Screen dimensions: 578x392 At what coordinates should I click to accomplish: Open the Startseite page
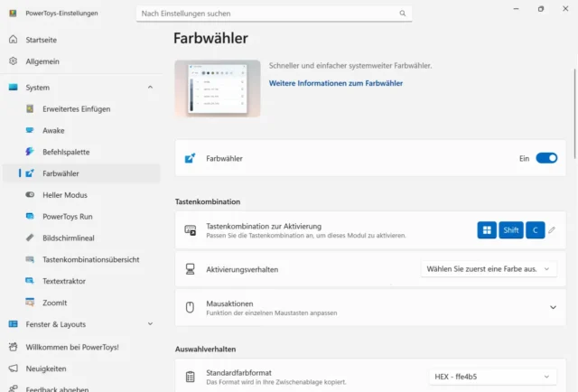tap(41, 40)
